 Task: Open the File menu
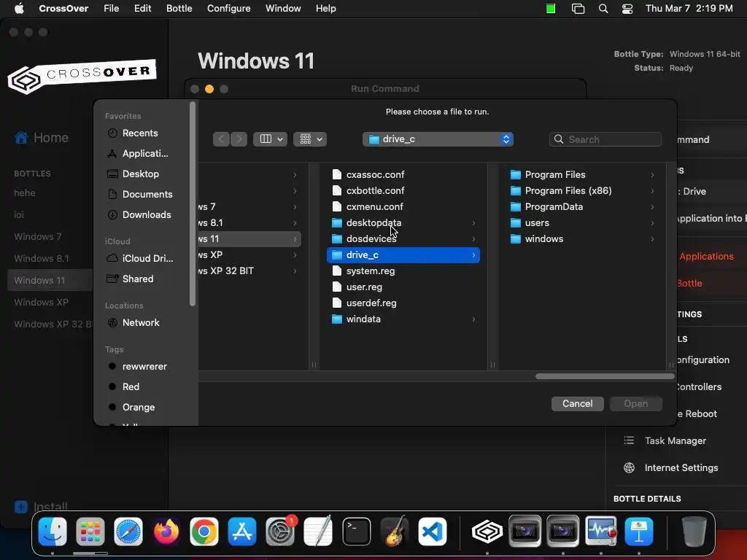pyautogui.click(x=112, y=9)
